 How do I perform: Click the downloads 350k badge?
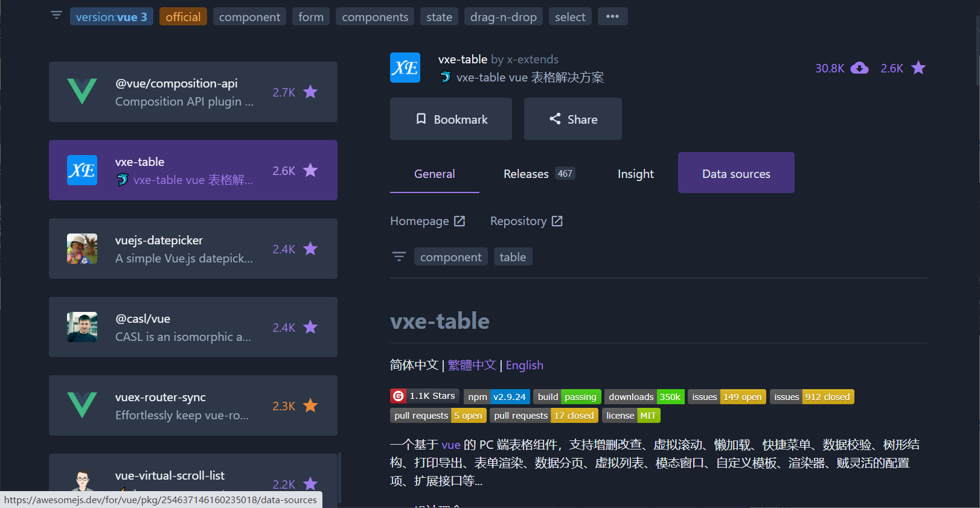point(644,396)
